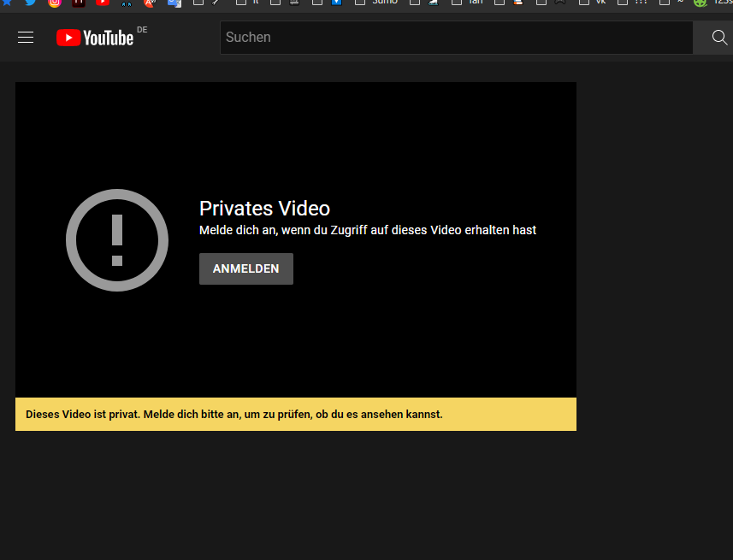Focus the Suchen search field
Screen dimensions: 733x560
pos(456,38)
